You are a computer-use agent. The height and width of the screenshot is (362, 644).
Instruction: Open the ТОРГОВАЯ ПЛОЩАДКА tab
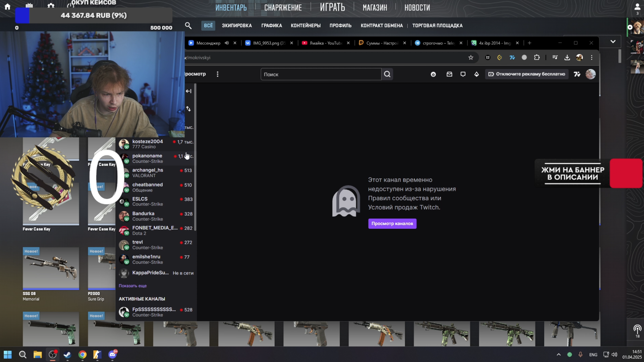tap(437, 26)
